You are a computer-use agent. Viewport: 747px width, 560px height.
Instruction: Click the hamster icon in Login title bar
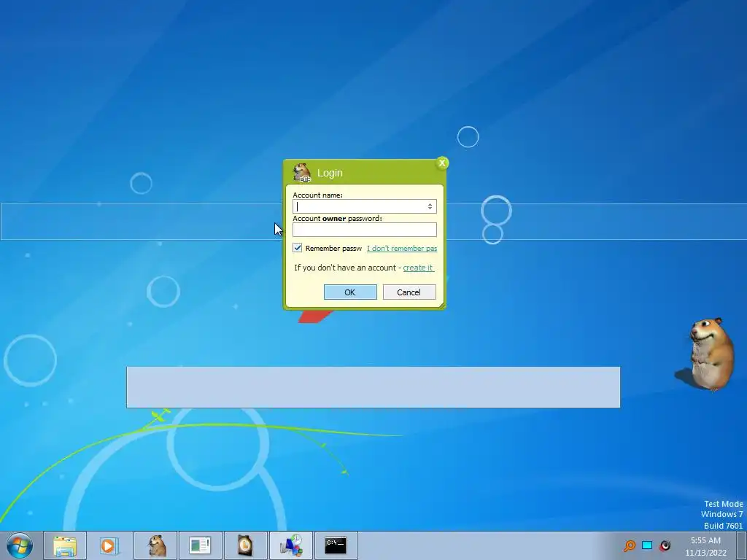point(301,172)
